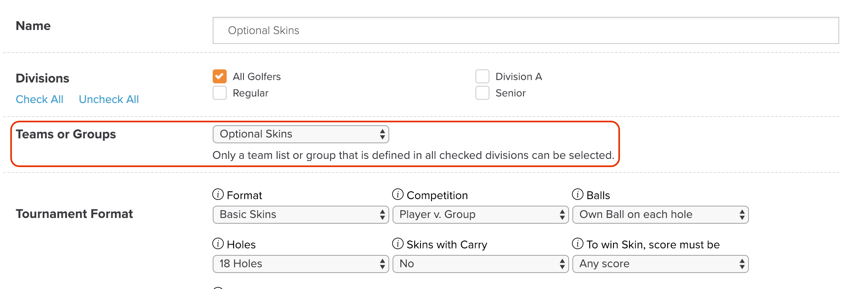868x289 pixels.
Task: Open the 18 Holes dropdown
Action: pos(301,264)
